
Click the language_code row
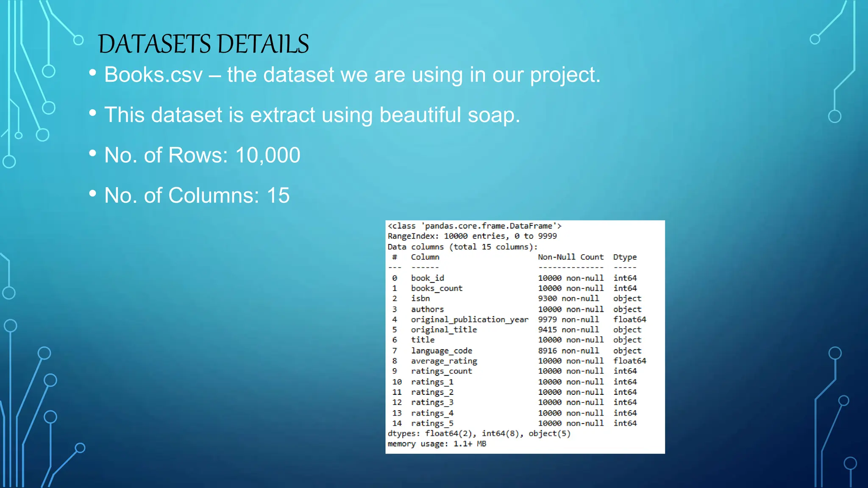point(441,351)
